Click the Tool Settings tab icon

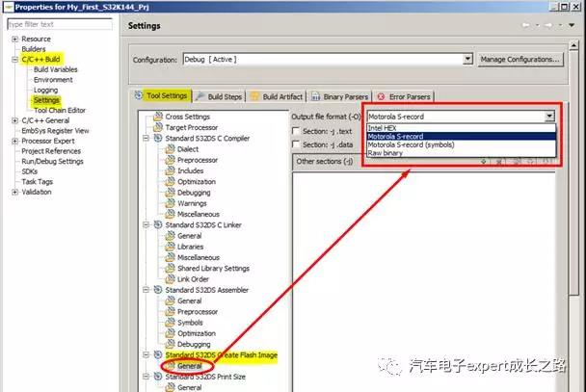(140, 96)
